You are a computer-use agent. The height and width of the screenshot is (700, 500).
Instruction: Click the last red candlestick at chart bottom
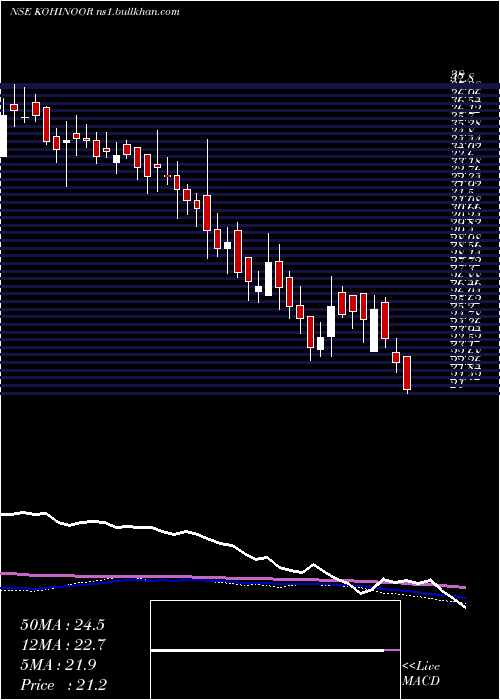(407, 373)
